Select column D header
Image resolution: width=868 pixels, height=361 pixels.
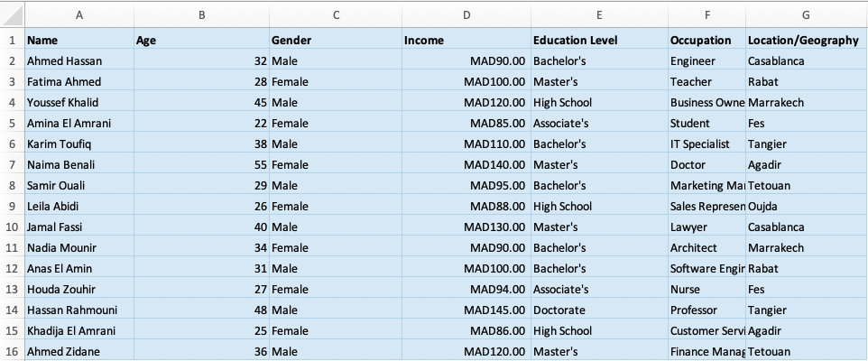pyautogui.click(x=466, y=15)
